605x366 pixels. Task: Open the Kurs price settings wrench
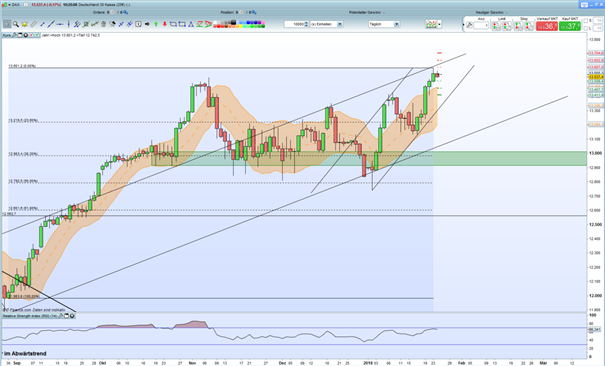(14, 35)
